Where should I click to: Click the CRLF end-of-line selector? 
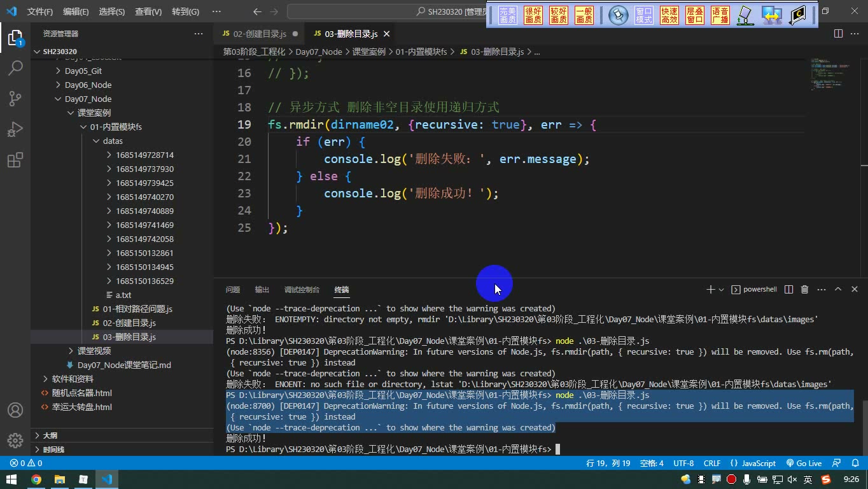pyautogui.click(x=712, y=463)
